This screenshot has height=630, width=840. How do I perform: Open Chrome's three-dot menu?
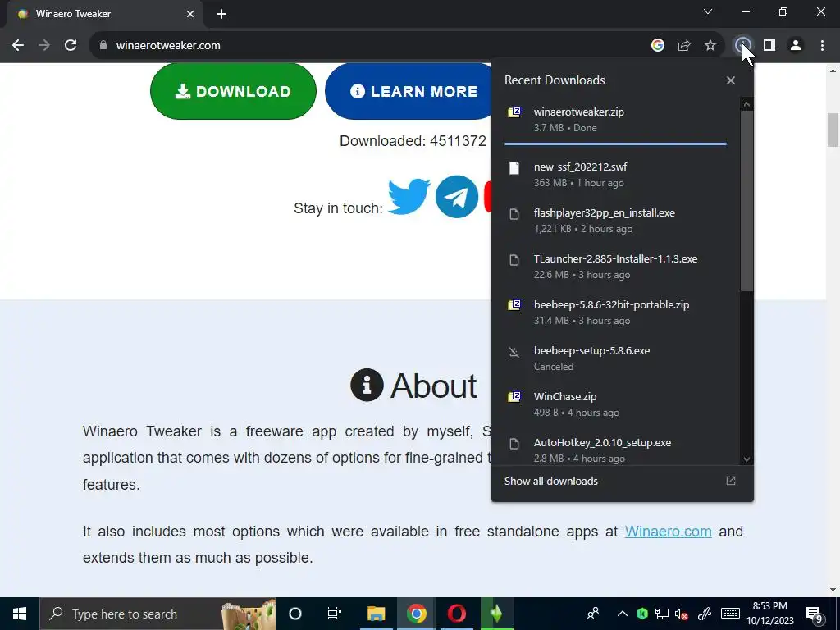click(x=822, y=46)
